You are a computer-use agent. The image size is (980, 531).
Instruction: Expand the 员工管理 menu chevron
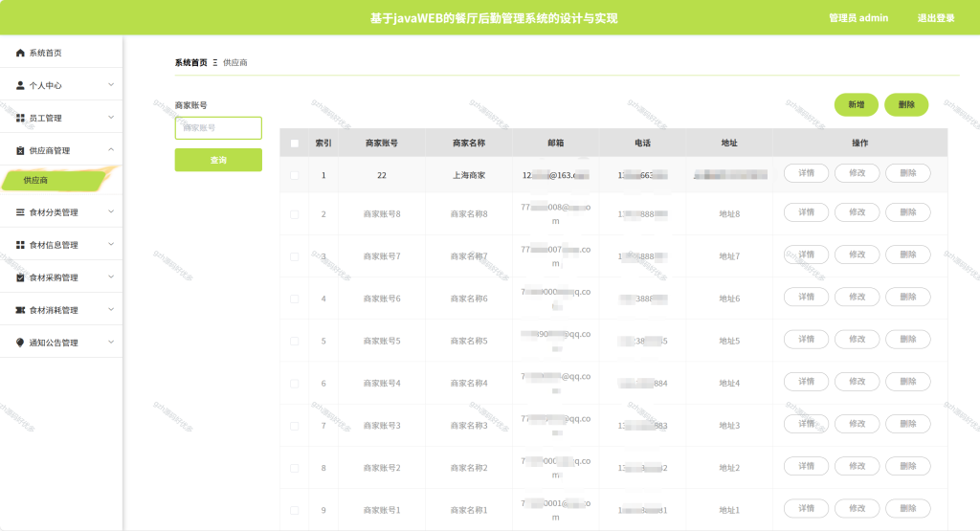point(111,118)
